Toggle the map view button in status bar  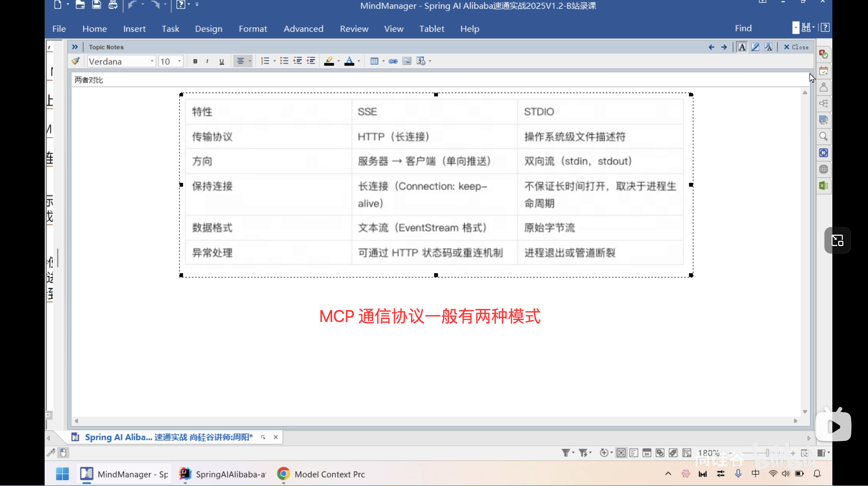621,453
